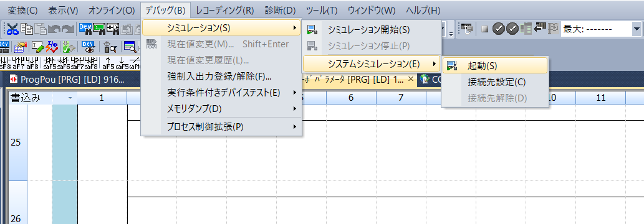Select 接続先設定(C) menu entry

(x=495, y=82)
